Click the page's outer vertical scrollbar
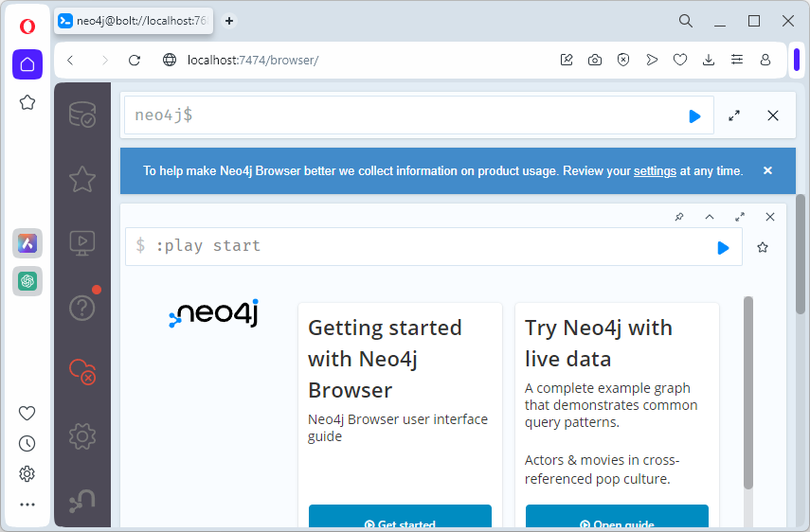This screenshot has width=810, height=532. pyautogui.click(x=801, y=254)
